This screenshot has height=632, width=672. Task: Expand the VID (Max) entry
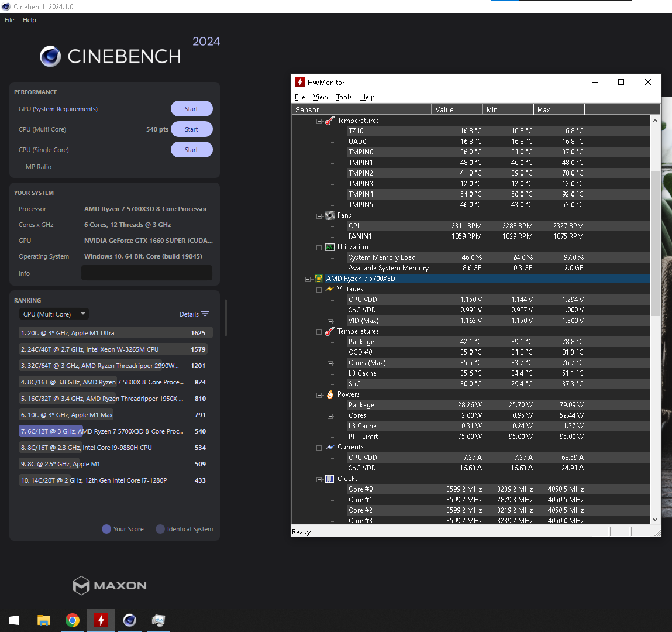[x=330, y=321]
